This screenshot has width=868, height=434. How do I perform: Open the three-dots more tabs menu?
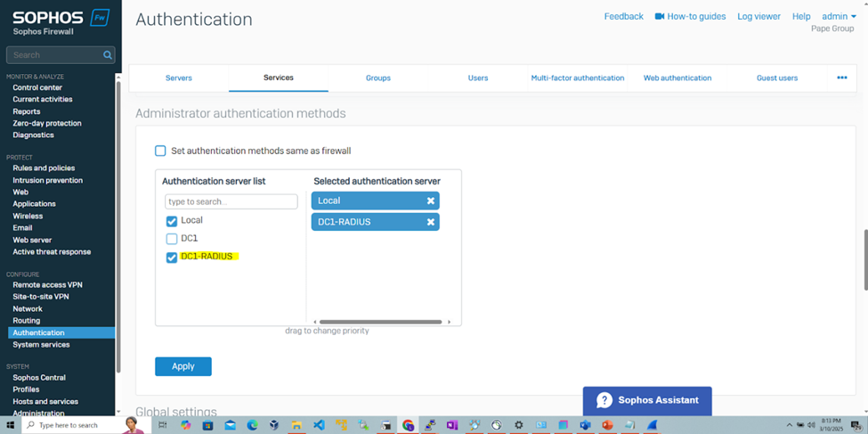click(x=842, y=78)
